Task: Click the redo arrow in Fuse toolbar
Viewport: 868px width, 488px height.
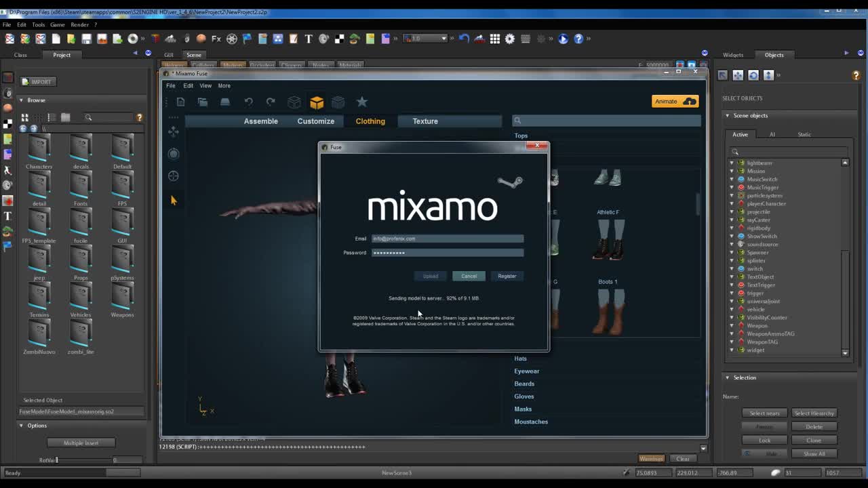Action: click(x=271, y=102)
